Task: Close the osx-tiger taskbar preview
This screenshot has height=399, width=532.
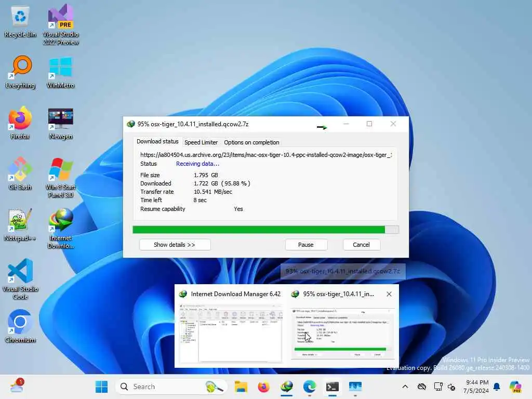Action: tap(389, 294)
